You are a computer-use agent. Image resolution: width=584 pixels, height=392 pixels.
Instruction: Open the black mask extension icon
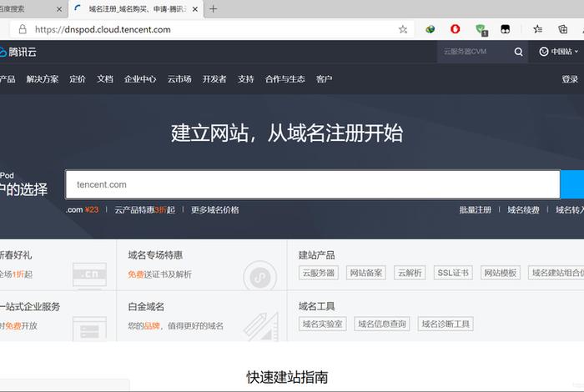[506, 29]
